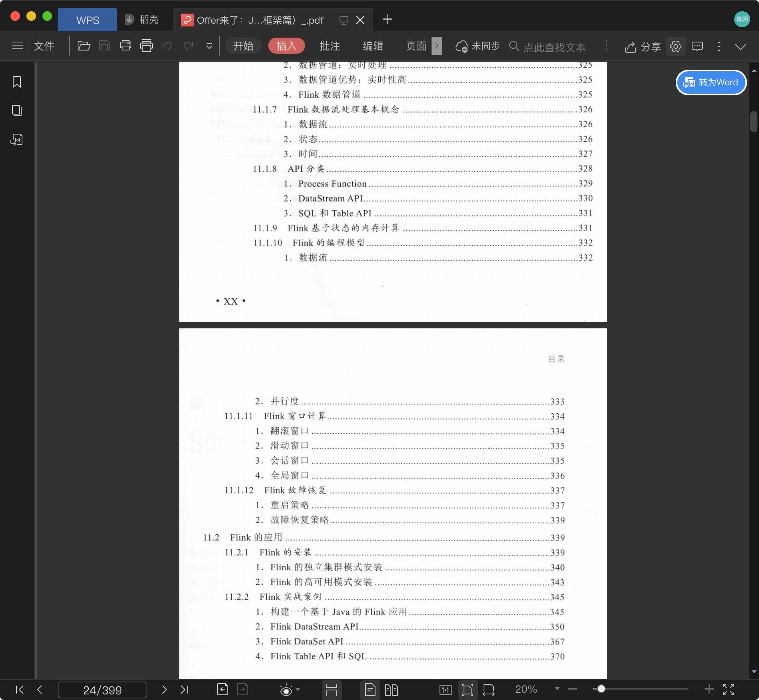Open the 文件 menu
The image size is (759, 700).
44,46
